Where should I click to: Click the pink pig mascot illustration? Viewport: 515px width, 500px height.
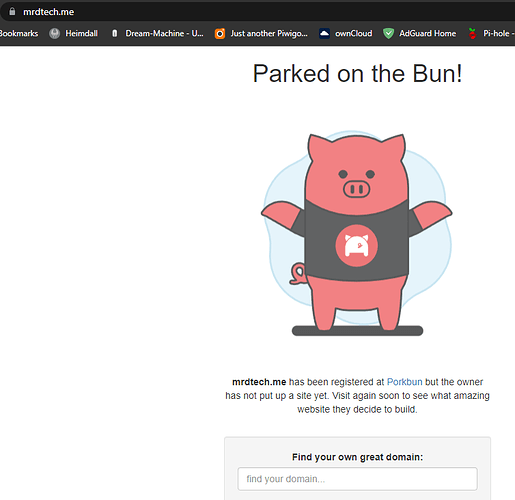[356, 233]
